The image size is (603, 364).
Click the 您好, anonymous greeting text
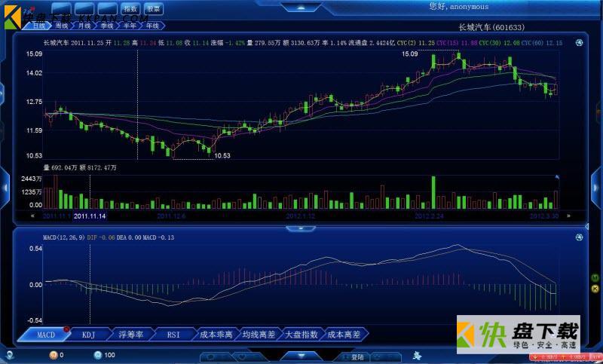(x=459, y=7)
